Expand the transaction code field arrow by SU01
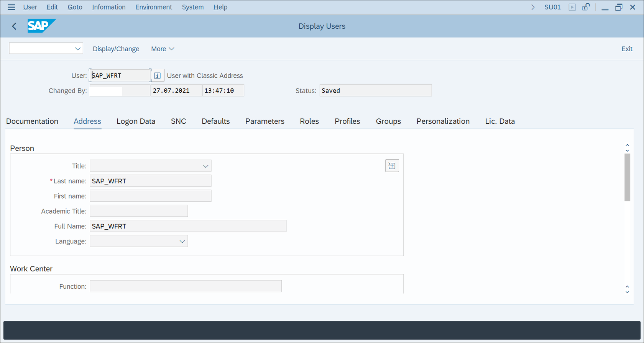 (x=533, y=7)
